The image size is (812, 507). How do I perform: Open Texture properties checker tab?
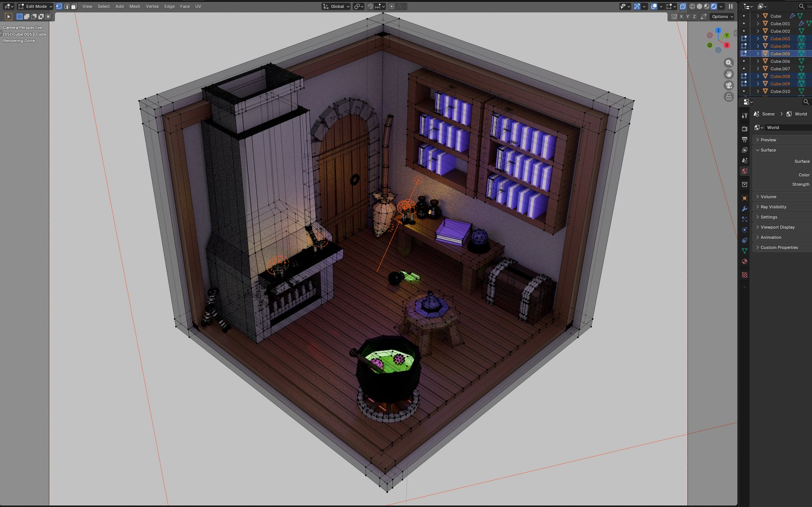pos(744,275)
